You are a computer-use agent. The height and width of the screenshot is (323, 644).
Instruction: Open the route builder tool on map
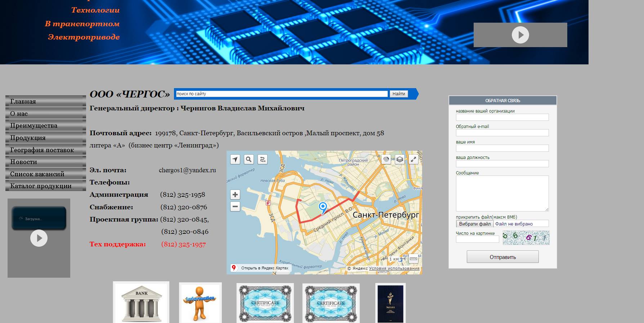(x=263, y=159)
